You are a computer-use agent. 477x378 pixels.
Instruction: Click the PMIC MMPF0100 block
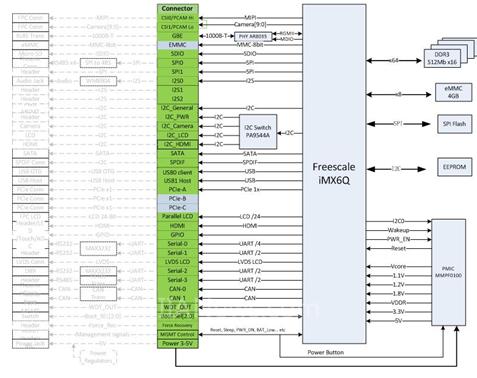pyautogui.click(x=449, y=272)
